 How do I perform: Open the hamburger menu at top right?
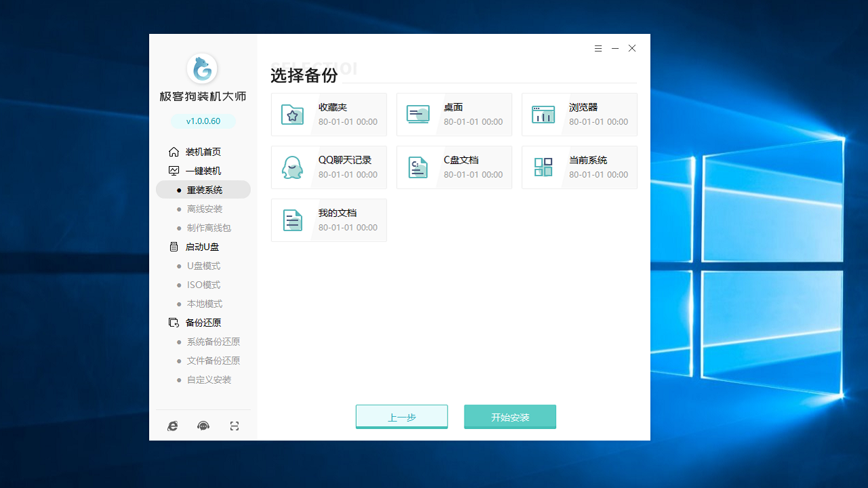click(x=598, y=48)
